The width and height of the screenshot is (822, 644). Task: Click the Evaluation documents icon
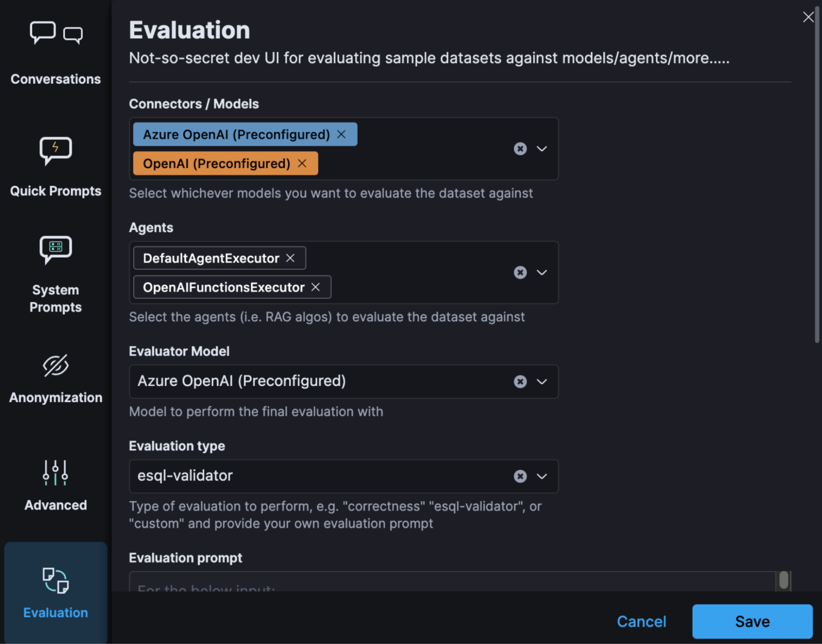56,580
